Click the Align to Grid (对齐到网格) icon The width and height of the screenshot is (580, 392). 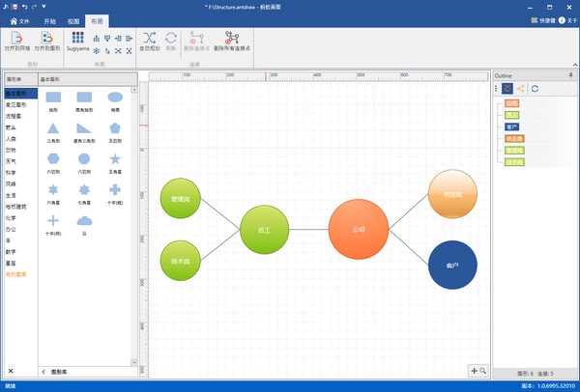pyautogui.click(x=16, y=38)
